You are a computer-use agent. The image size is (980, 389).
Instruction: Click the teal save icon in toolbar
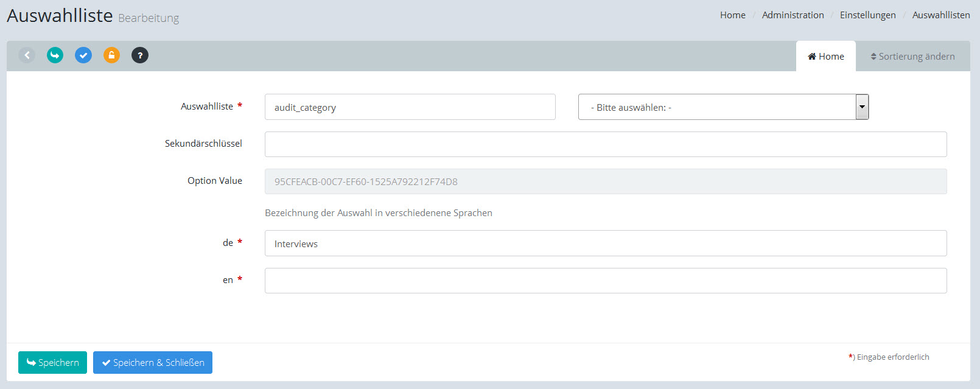[55, 55]
